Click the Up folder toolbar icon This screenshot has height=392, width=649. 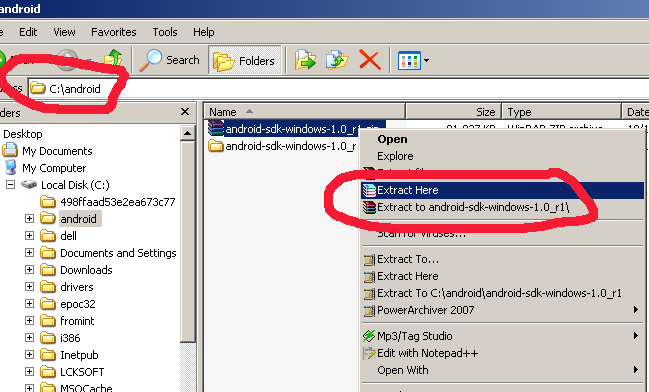point(113,59)
